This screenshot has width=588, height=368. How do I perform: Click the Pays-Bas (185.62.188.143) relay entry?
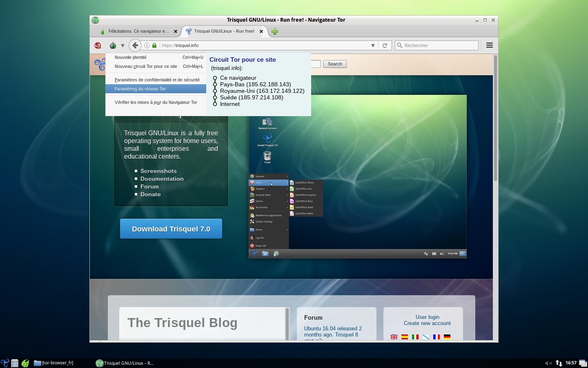pos(255,84)
